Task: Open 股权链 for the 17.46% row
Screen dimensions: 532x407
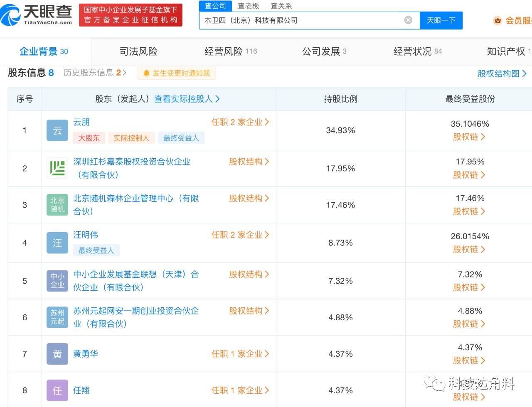Action: [x=469, y=211]
